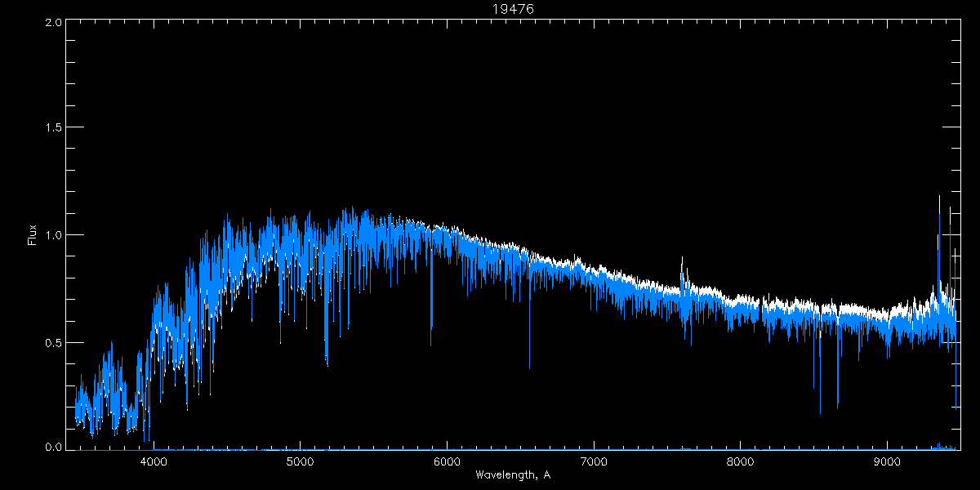This screenshot has width=980, height=490.
Task: Click the 1.5 y-axis tick label
Action: 53,128
